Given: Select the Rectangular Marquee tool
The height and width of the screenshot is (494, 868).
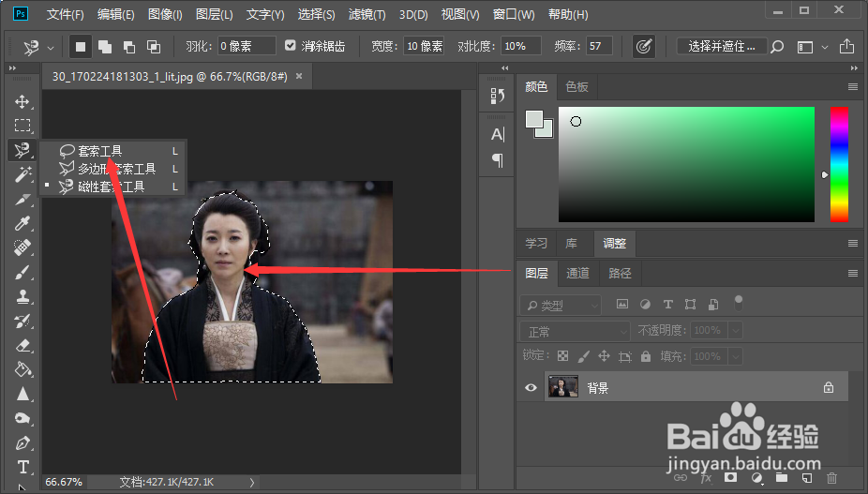Looking at the screenshot, I should pyautogui.click(x=22, y=126).
